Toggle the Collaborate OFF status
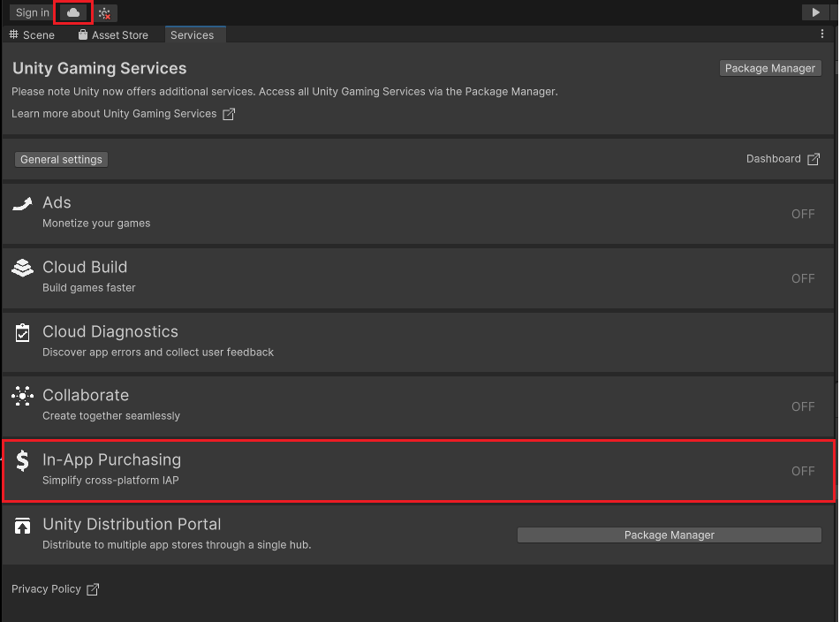 [803, 406]
